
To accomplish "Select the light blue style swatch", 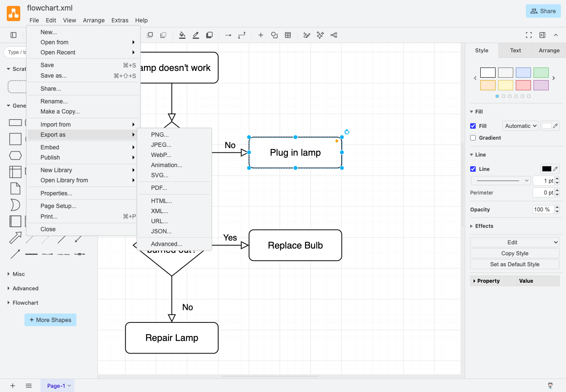I will [x=523, y=73].
